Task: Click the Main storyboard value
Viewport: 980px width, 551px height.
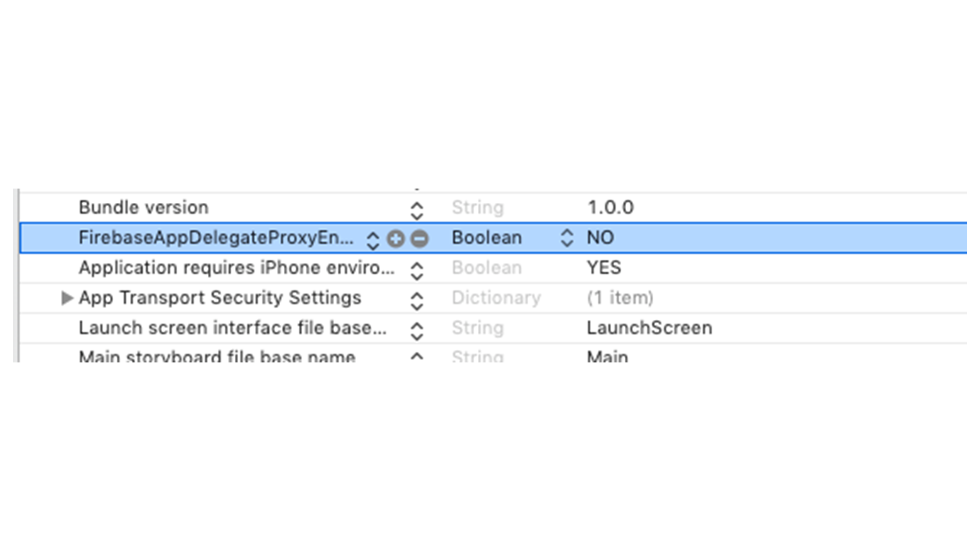Action: point(608,357)
